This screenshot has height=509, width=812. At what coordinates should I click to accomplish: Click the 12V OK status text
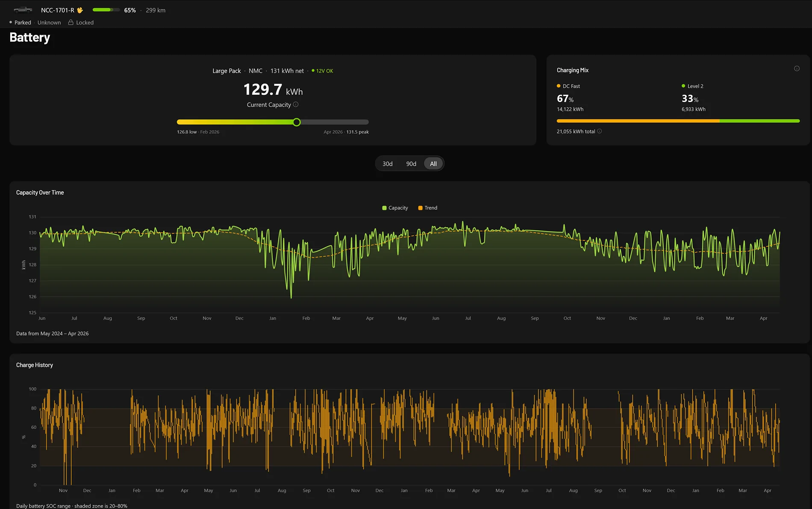point(324,71)
